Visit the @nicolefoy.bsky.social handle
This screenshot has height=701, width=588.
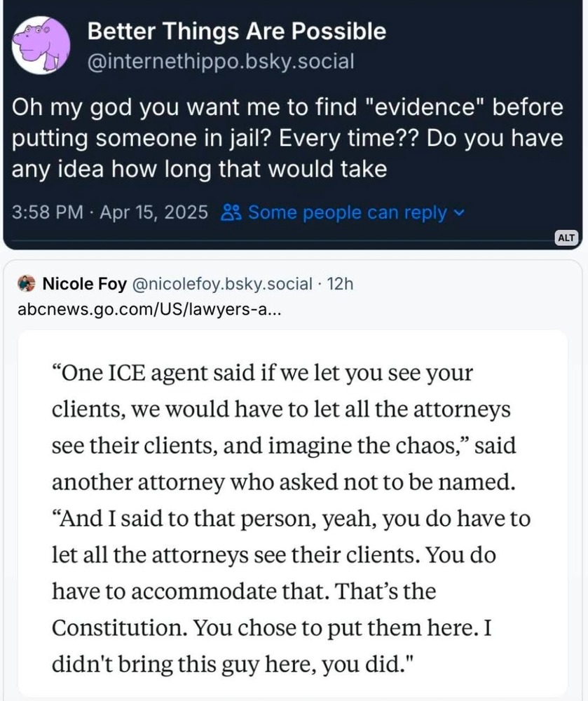point(221,283)
